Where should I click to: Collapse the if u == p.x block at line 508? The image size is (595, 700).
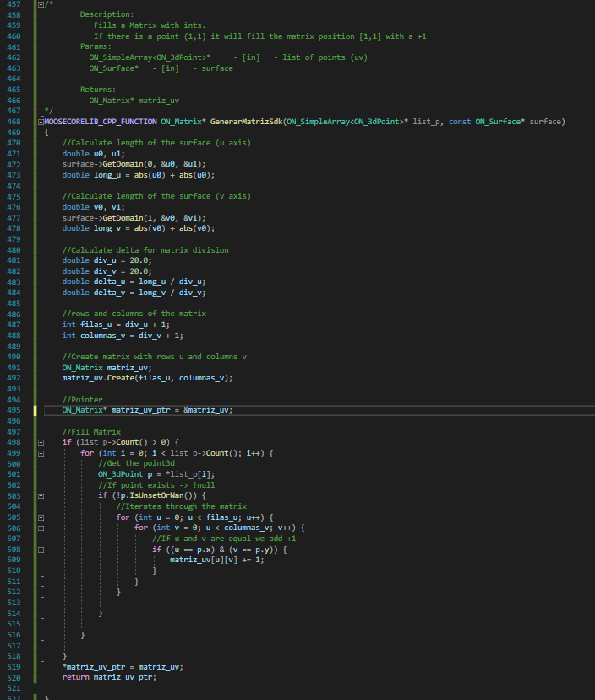click(x=41, y=550)
